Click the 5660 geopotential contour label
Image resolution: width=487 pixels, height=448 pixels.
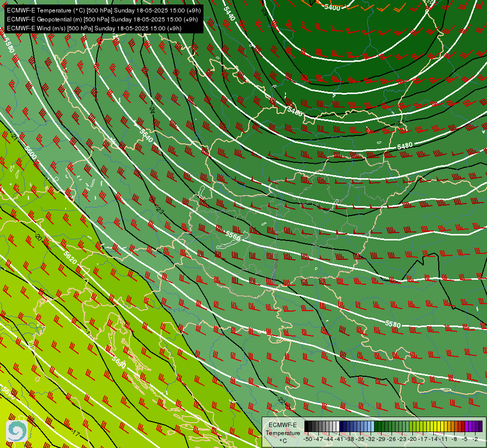[8, 393]
